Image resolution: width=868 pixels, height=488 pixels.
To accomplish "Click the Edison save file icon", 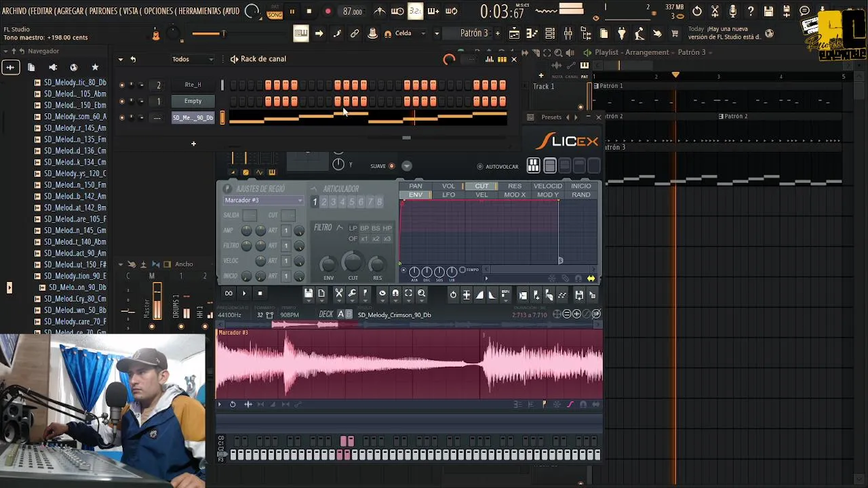I will [x=309, y=293].
